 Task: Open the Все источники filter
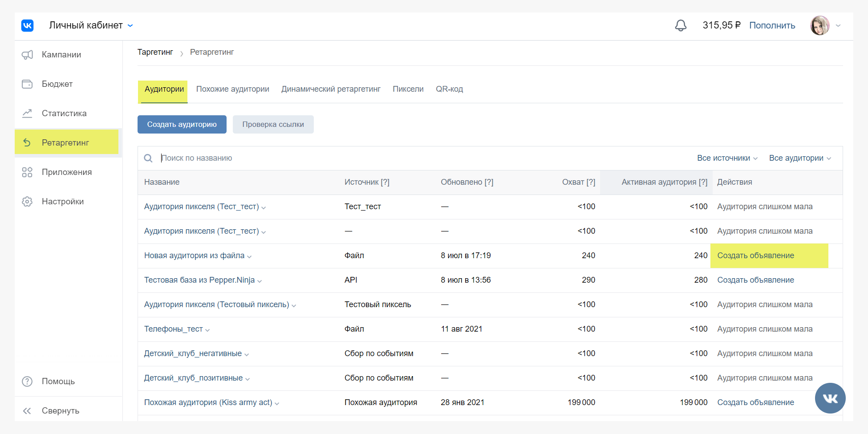tap(727, 158)
